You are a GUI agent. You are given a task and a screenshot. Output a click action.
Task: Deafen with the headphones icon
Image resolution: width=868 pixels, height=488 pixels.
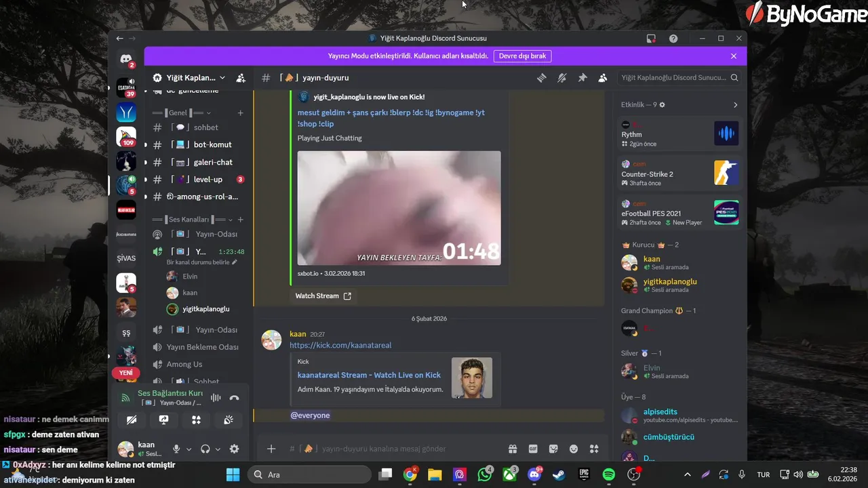(205, 449)
